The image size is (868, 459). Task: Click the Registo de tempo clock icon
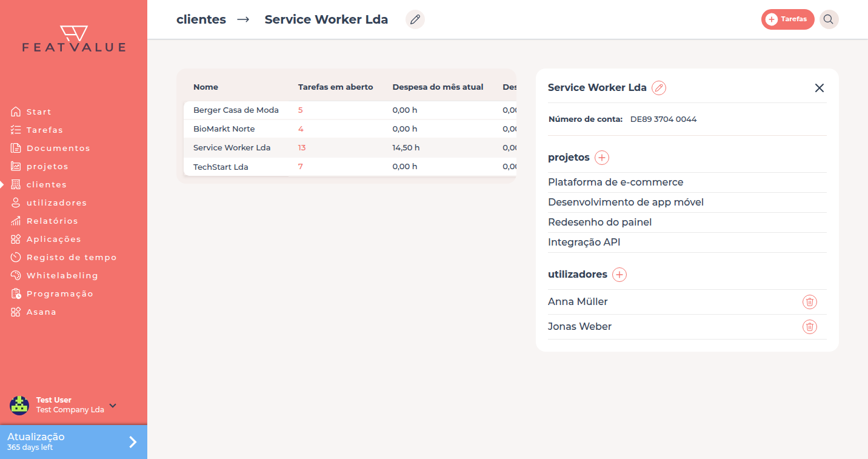16,257
